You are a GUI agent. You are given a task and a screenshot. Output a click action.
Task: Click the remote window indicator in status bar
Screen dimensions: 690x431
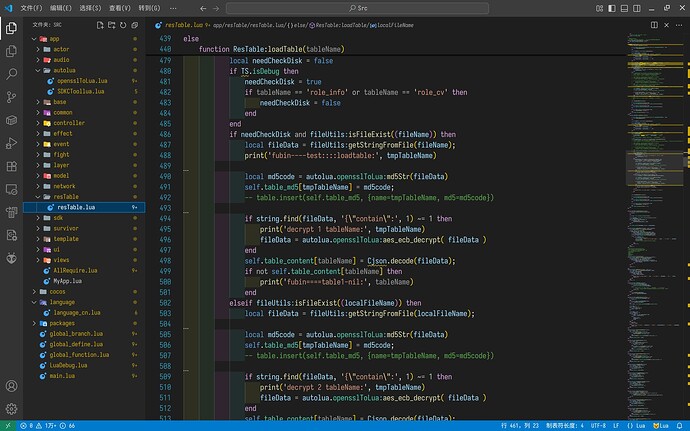[x=8, y=426]
